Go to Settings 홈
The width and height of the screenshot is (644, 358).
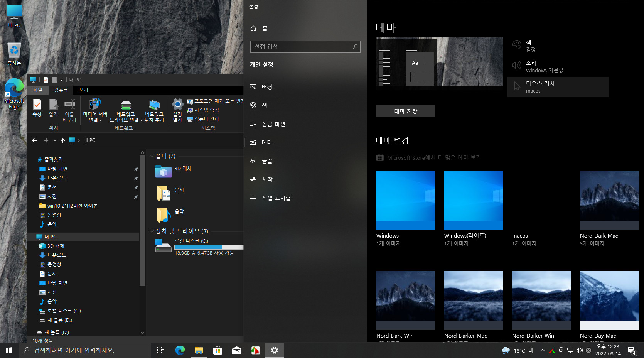(x=259, y=28)
